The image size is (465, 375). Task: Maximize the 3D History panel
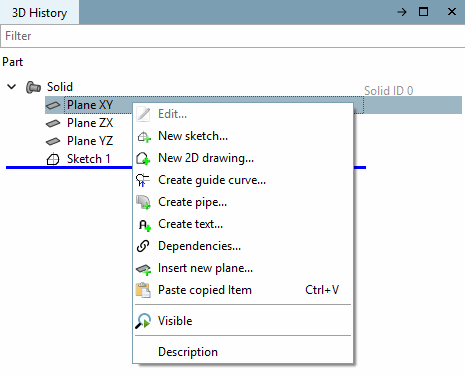pos(423,12)
